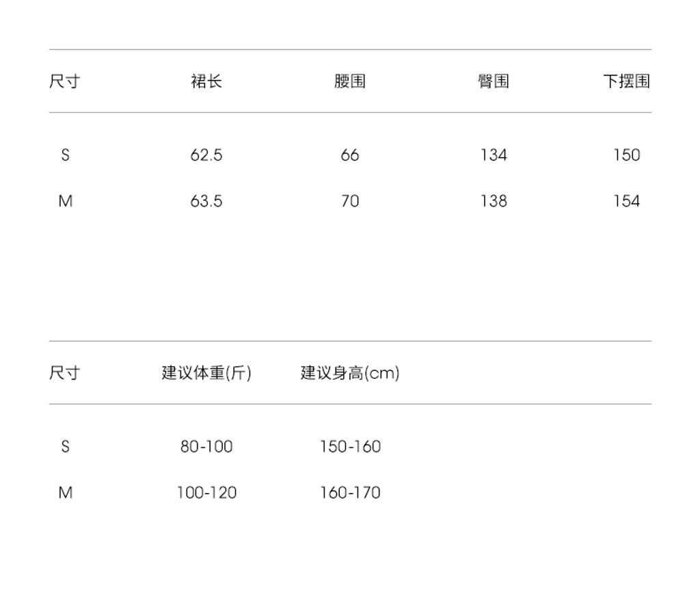Click hip value 138
Image resolution: width=700 pixels, height=601 pixels.
[x=494, y=201]
